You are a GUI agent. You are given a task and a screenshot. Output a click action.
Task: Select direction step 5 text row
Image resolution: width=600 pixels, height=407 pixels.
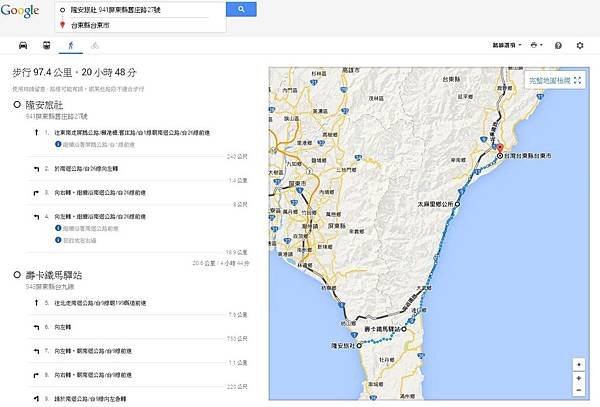click(100, 303)
